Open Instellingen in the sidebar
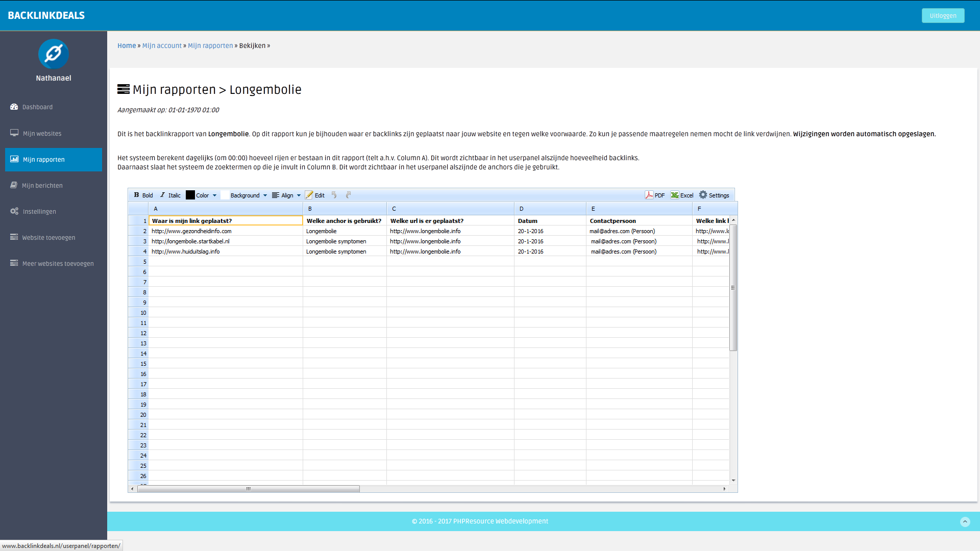980x551 pixels. pos(54,211)
